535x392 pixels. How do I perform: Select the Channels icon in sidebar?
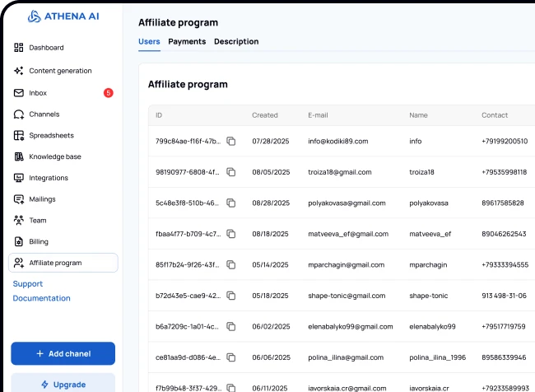pyautogui.click(x=19, y=114)
